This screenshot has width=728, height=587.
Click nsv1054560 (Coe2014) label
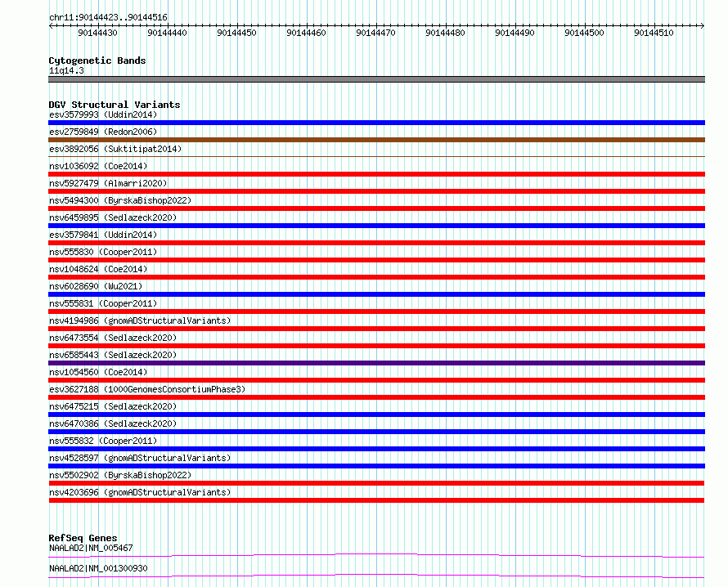point(98,372)
